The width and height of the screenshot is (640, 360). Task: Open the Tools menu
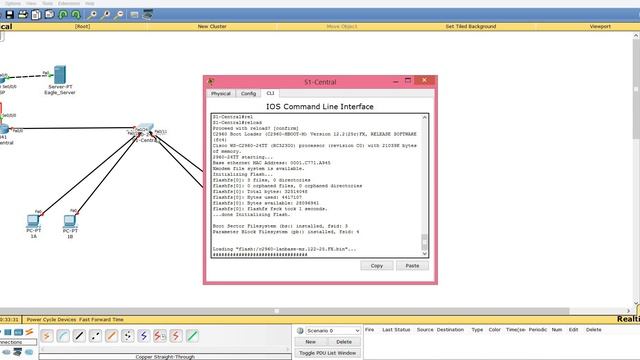[47, 3]
